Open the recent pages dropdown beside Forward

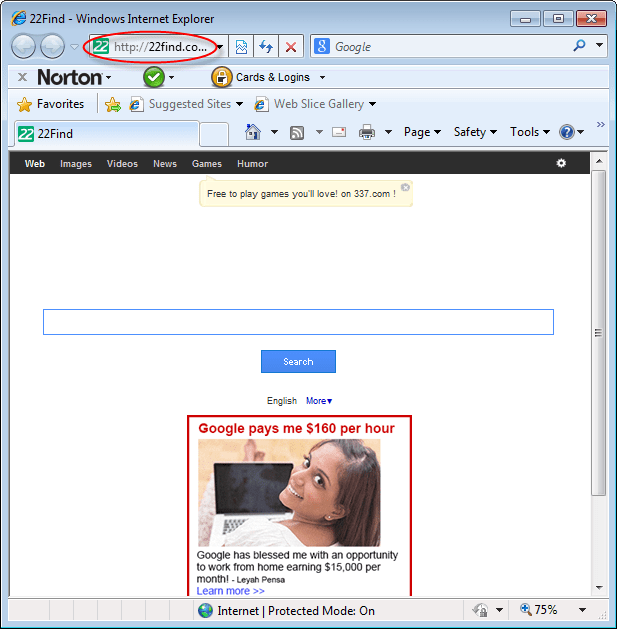pyautogui.click(x=74, y=47)
